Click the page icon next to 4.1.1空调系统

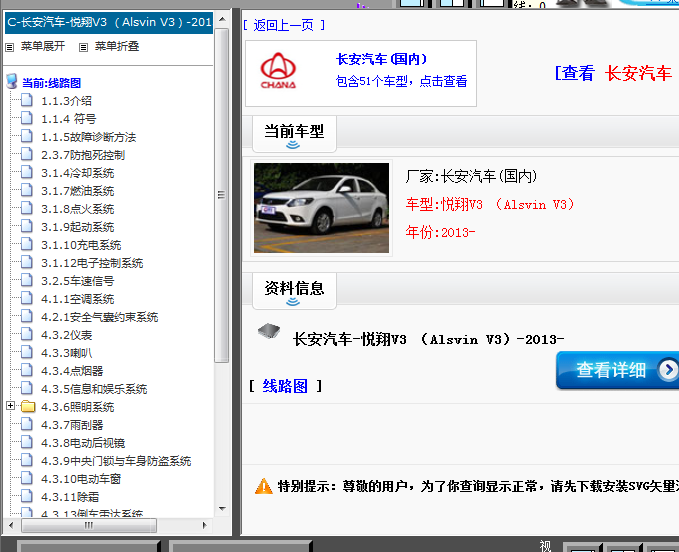[x=27, y=298]
